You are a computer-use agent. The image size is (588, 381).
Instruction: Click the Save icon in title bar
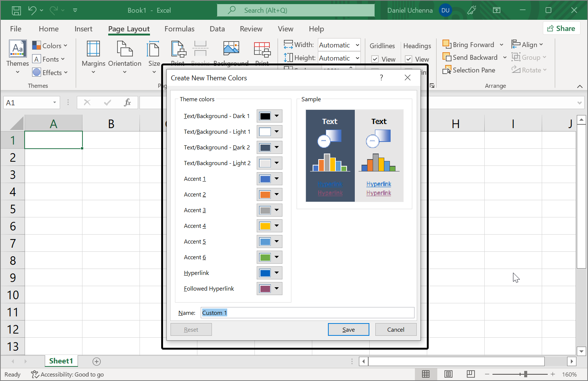tap(16, 10)
